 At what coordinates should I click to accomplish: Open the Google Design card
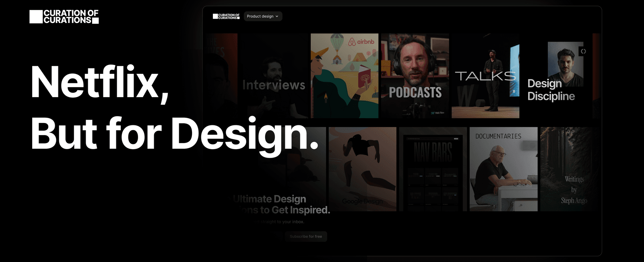tap(363, 169)
